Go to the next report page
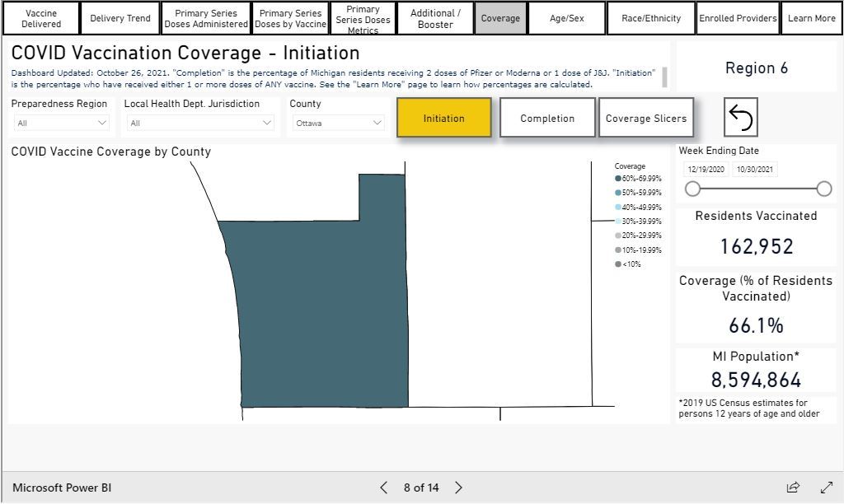Viewport: 844px width, 504px height. 459,488
